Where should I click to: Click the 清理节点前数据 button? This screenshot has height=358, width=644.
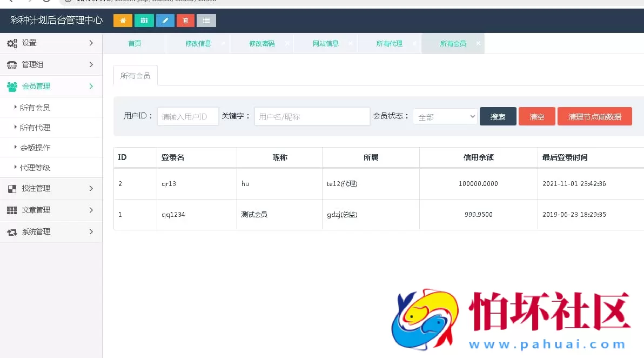click(x=594, y=116)
